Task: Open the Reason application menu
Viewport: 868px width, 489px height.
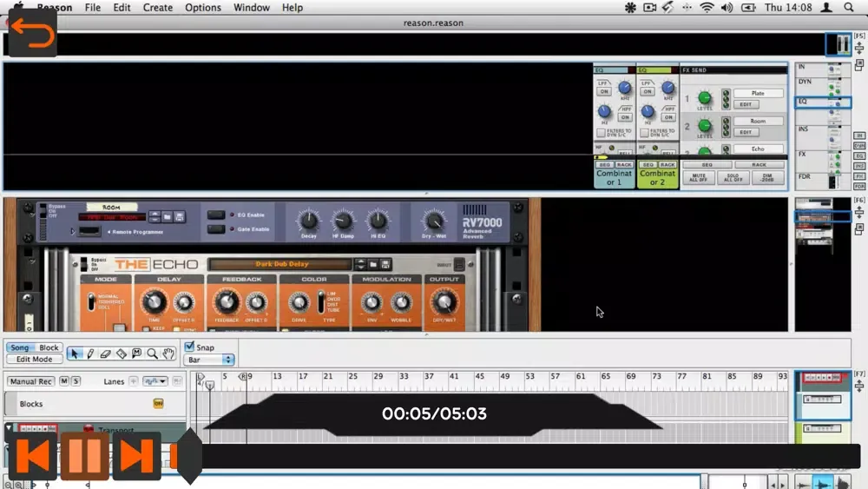Action: [54, 7]
